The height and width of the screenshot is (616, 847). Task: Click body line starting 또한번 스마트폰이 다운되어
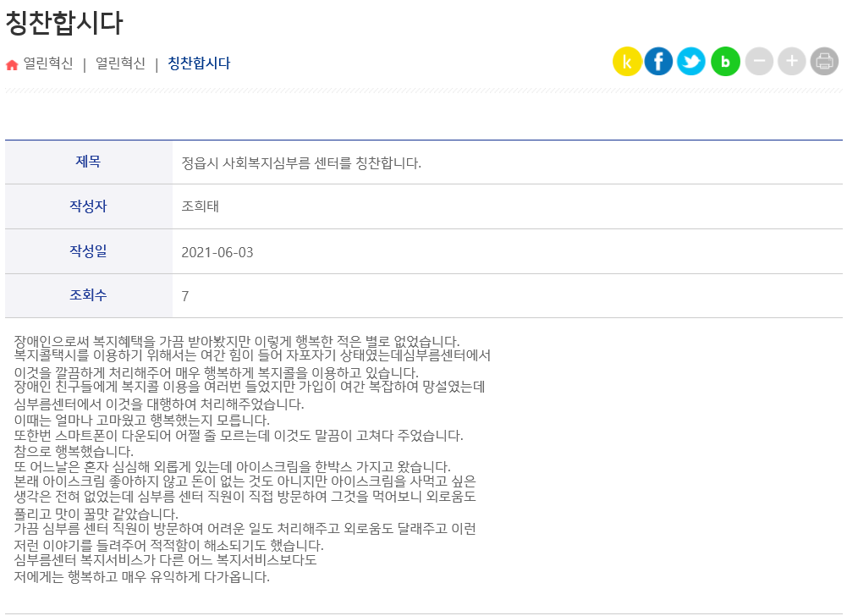(x=239, y=436)
